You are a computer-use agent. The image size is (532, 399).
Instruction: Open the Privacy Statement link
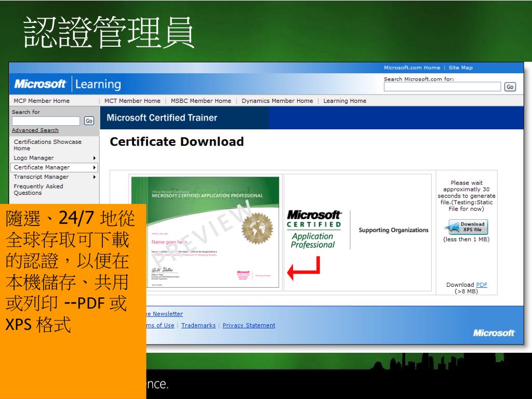pyautogui.click(x=249, y=325)
